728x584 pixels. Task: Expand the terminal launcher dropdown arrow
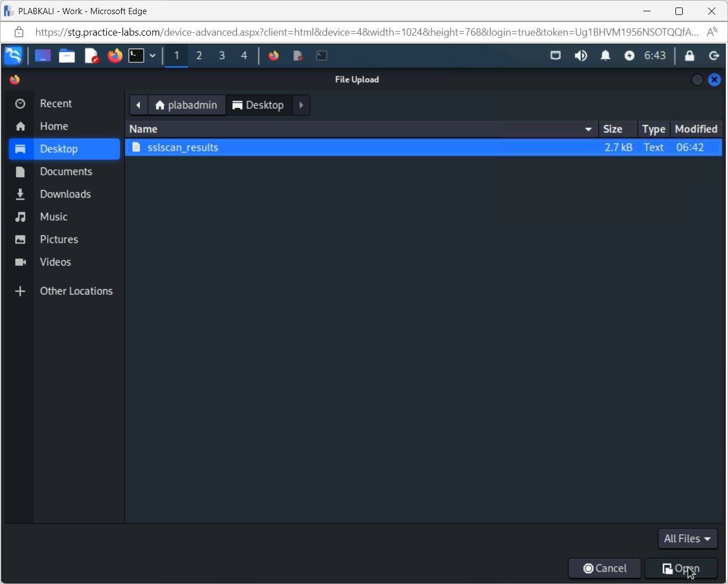tap(152, 55)
